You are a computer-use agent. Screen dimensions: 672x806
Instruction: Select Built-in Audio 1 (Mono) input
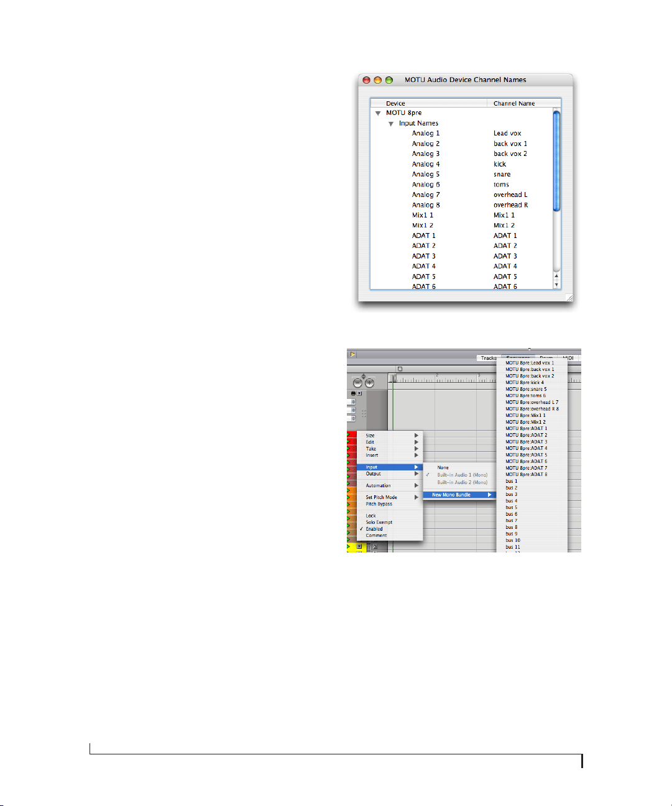(459, 475)
